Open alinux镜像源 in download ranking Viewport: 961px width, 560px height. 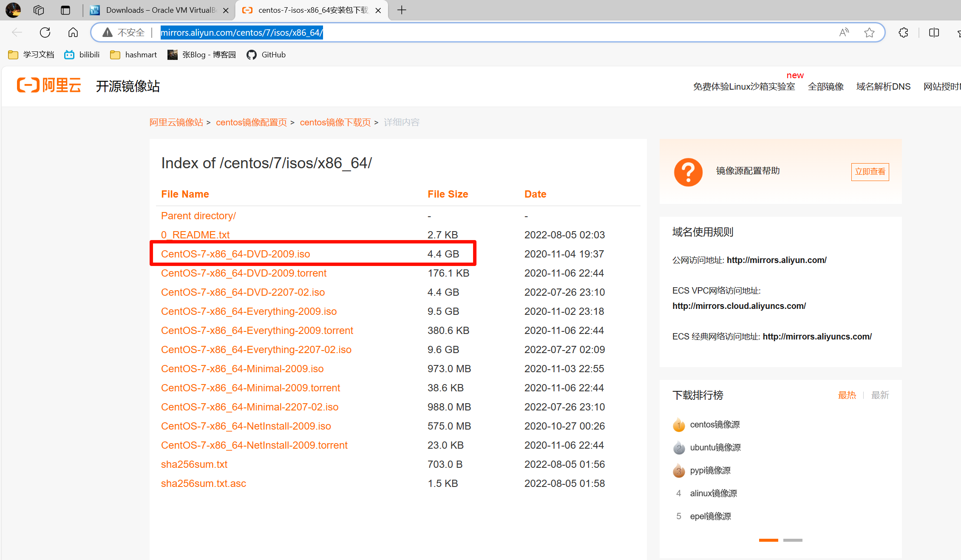714,493
